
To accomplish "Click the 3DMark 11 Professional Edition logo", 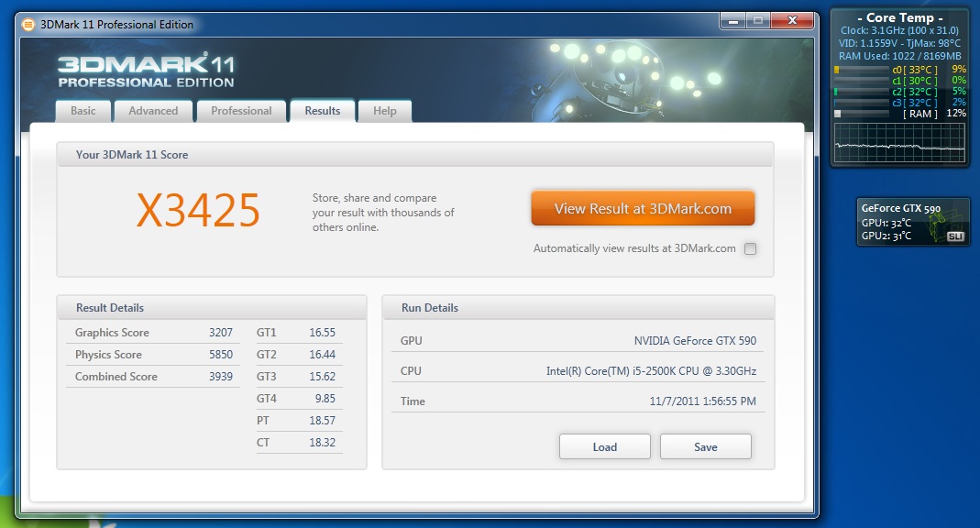I will pos(147,71).
